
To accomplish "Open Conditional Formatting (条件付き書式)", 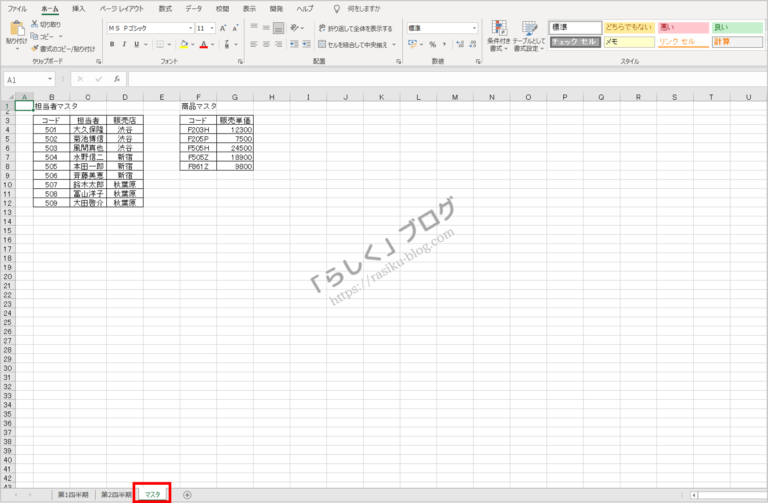I will (499, 36).
